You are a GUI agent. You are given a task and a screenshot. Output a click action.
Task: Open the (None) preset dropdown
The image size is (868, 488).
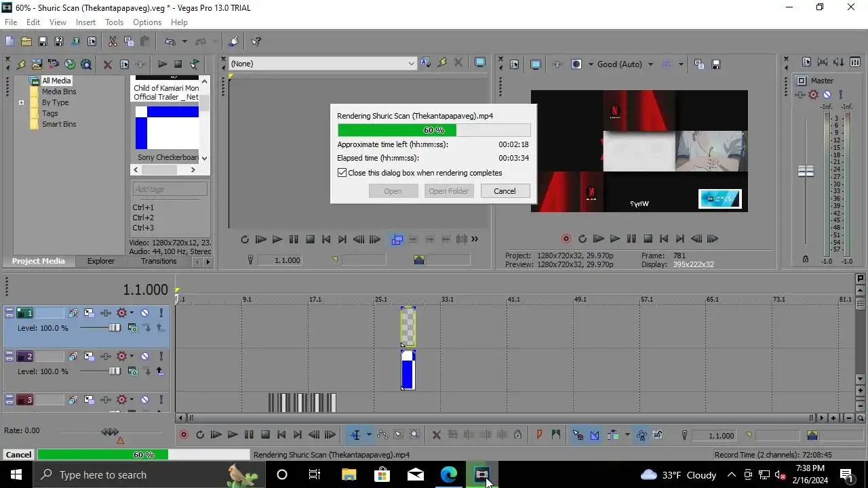[x=411, y=64]
